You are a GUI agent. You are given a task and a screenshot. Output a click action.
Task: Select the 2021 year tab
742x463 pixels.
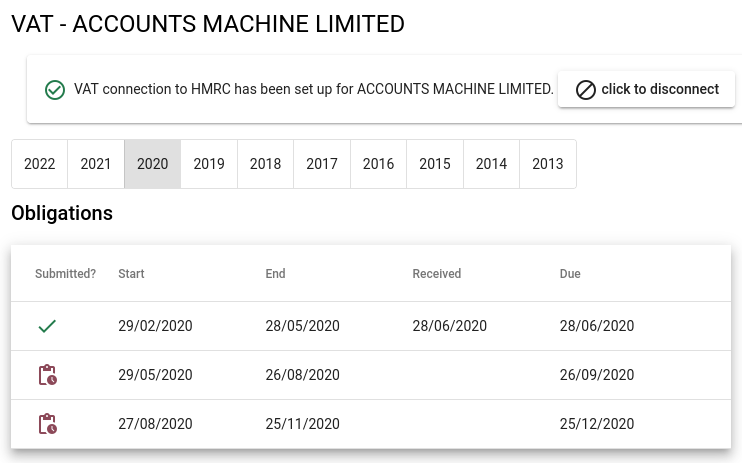click(96, 164)
